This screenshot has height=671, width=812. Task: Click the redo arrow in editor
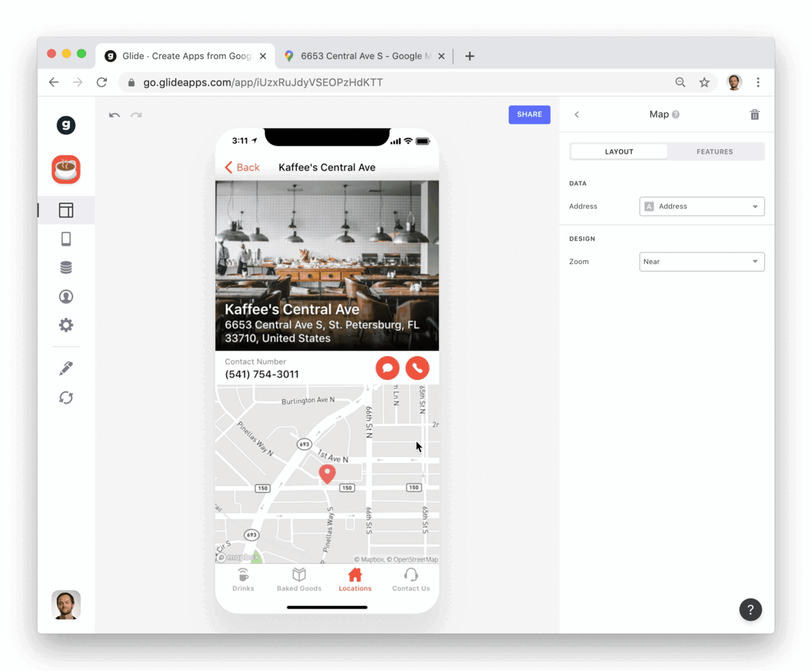click(x=136, y=115)
